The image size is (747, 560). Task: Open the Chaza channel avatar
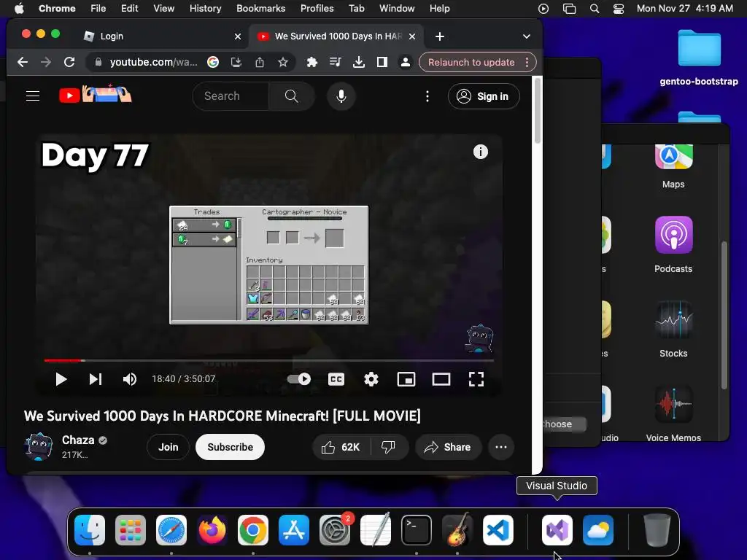[39, 447]
